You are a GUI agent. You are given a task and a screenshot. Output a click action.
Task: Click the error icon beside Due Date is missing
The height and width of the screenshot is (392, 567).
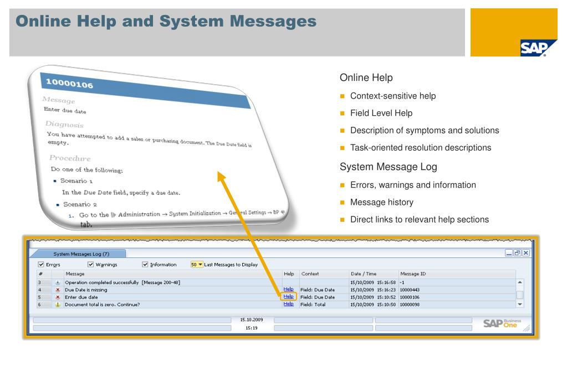click(x=58, y=290)
